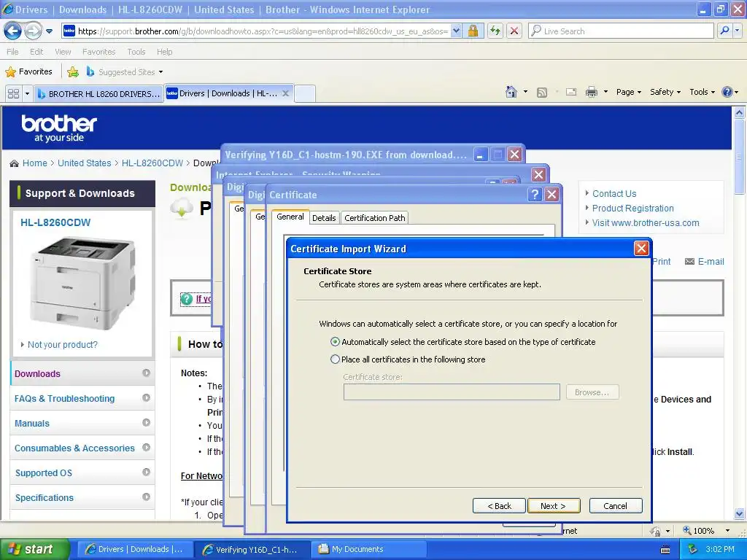This screenshot has width=747, height=560.
Task: Click the Back button in wizard
Action: coord(499,506)
